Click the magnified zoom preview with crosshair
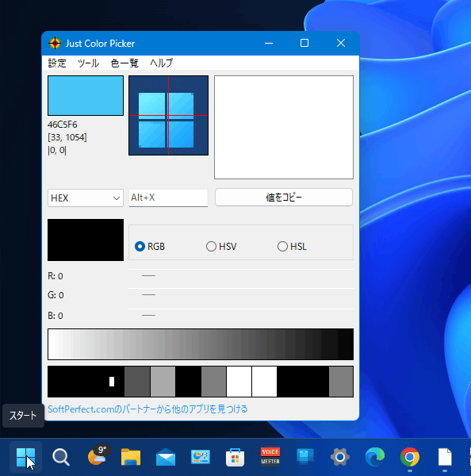This screenshot has width=471, height=476. [168, 115]
